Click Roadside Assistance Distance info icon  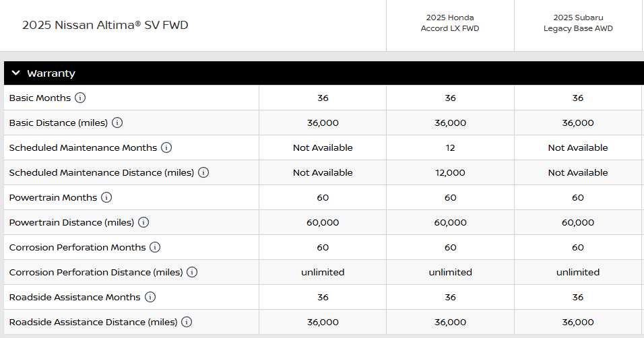click(x=187, y=322)
